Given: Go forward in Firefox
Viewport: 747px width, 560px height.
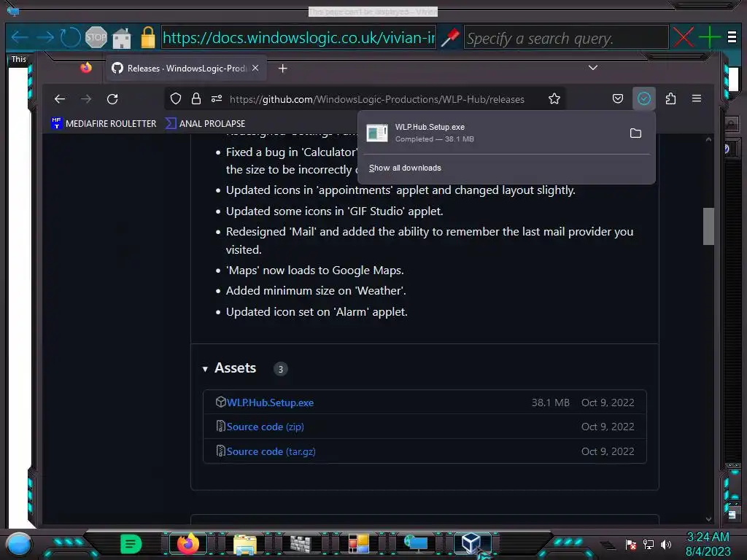Looking at the screenshot, I should click(x=86, y=99).
